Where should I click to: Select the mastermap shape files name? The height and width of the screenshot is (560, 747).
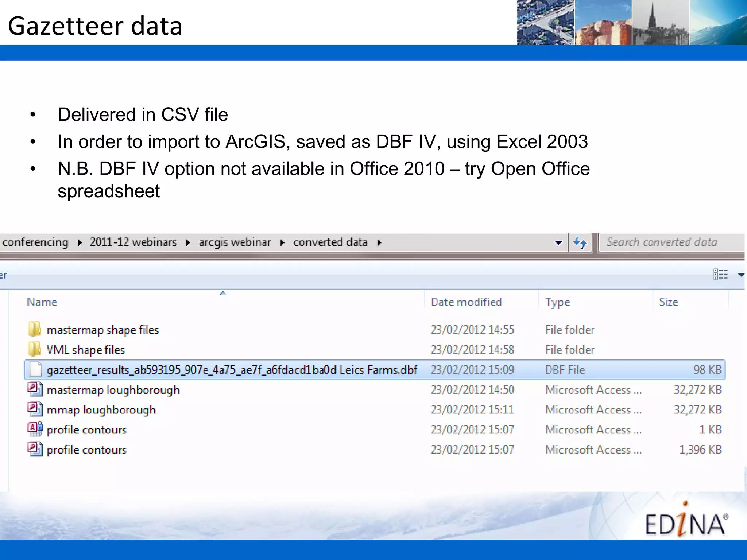tap(103, 330)
